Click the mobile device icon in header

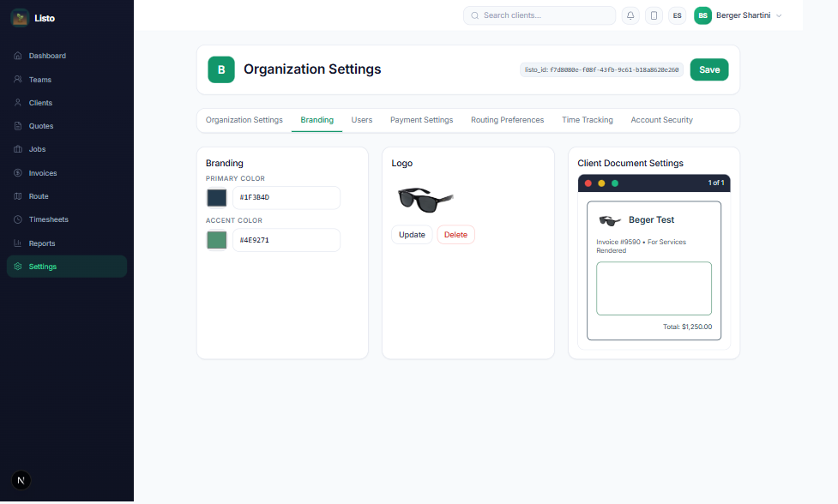pos(654,15)
